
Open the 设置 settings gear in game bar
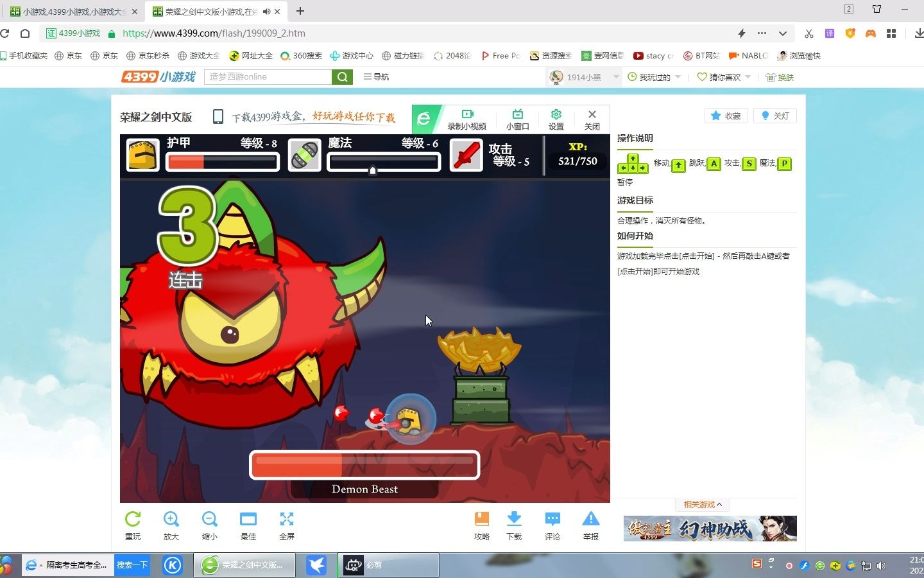(x=556, y=119)
